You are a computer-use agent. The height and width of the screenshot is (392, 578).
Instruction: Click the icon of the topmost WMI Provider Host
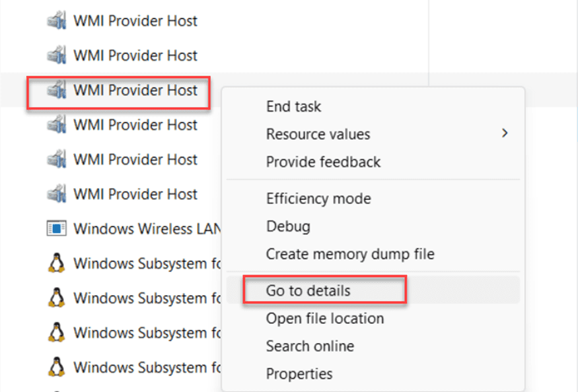coord(57,20)
